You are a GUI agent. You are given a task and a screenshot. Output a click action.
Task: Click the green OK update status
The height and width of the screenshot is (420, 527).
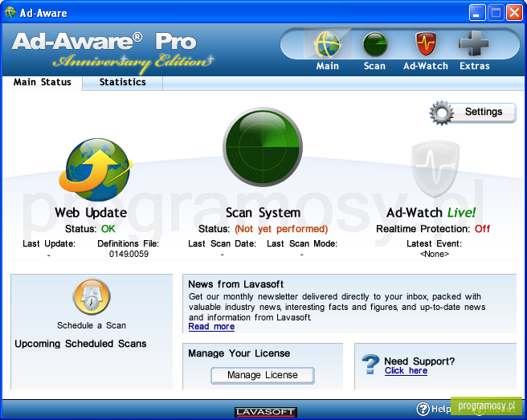(108, 229)
